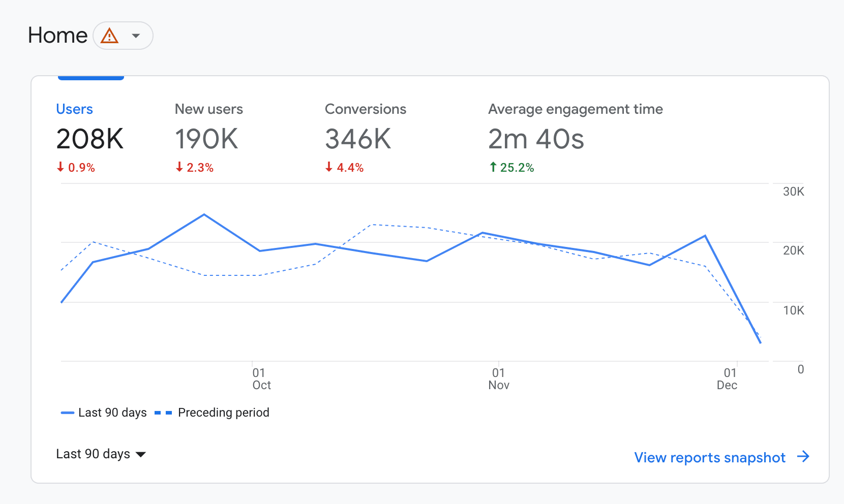This screenshot has height=504, width=844.
Task: Click the New users 2.3% decrease arrow
Action: 179,167
